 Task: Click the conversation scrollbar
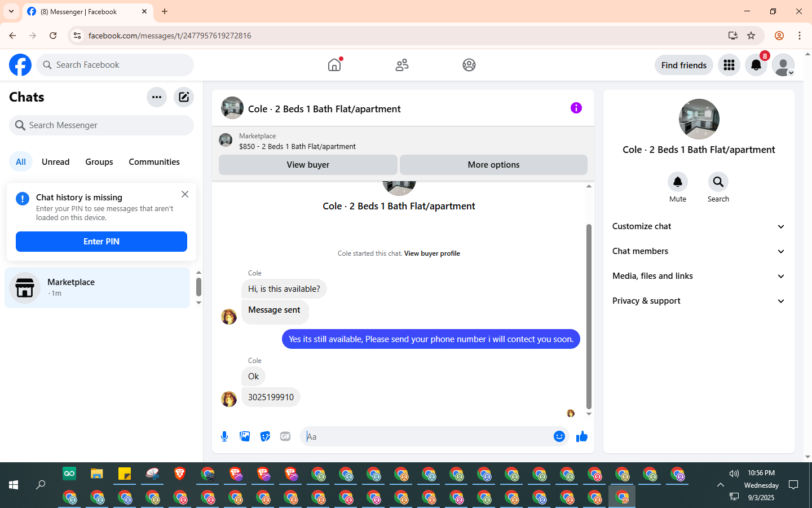click(x=589, y=316)
